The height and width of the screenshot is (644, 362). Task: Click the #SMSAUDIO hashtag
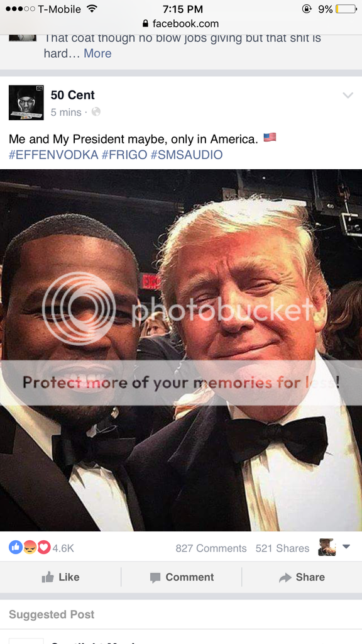point(186,155)
